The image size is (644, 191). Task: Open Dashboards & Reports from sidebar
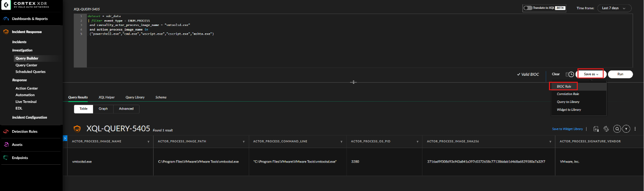point(30,19)
